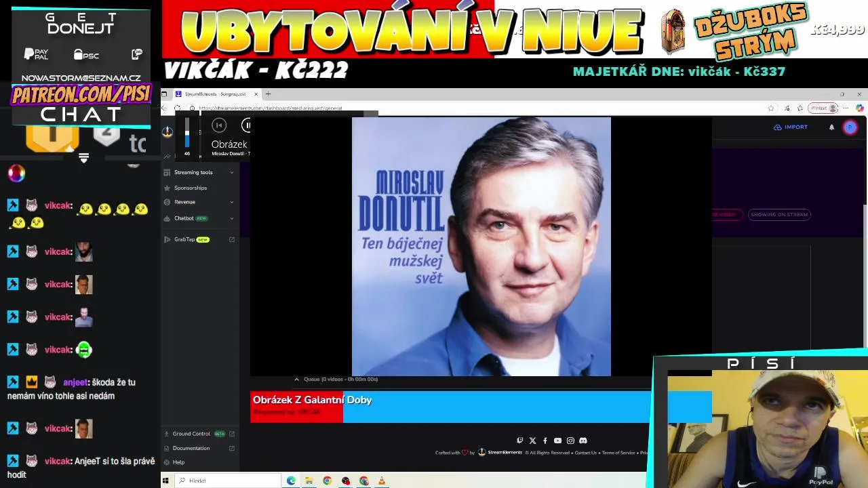
Task: Open Help link in sidebar
Action: point(178,462)
